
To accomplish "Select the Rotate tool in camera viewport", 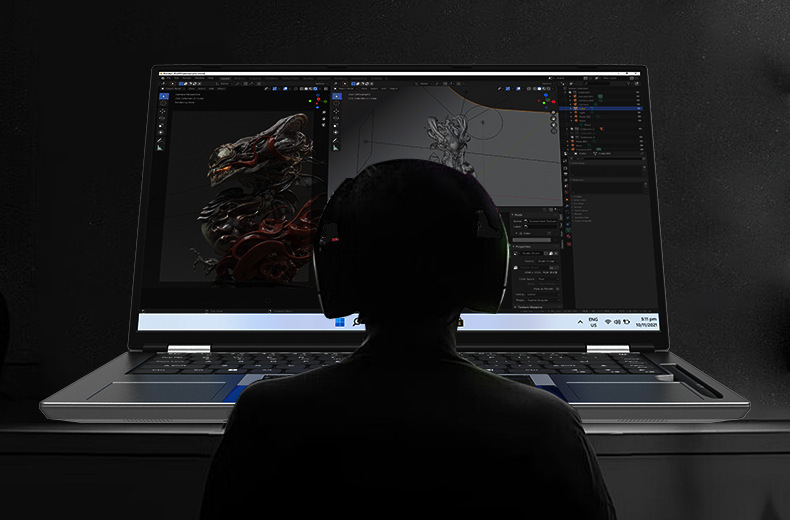I will [x=162, y=118].
